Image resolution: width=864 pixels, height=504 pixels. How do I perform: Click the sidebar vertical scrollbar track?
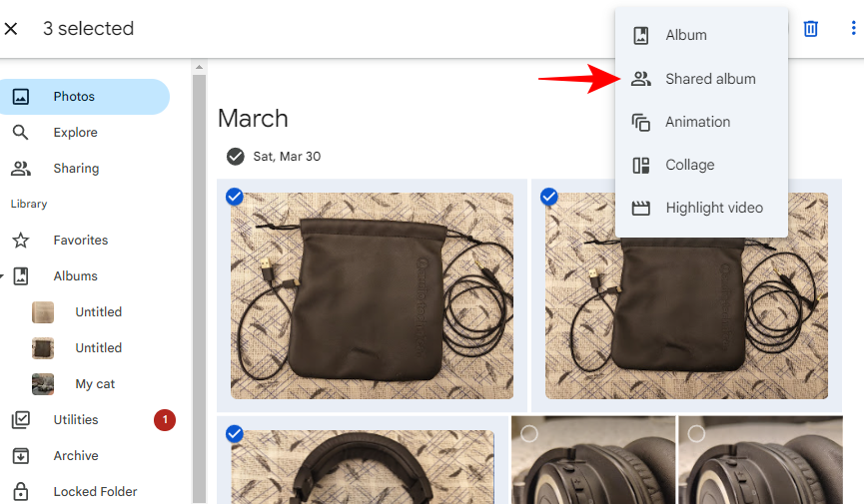(200, 286)
